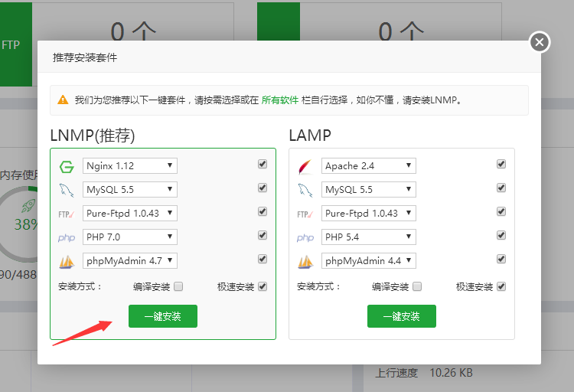
Task: Click the FTP icon in LNMP panel
Action: (x=67, y=214)
